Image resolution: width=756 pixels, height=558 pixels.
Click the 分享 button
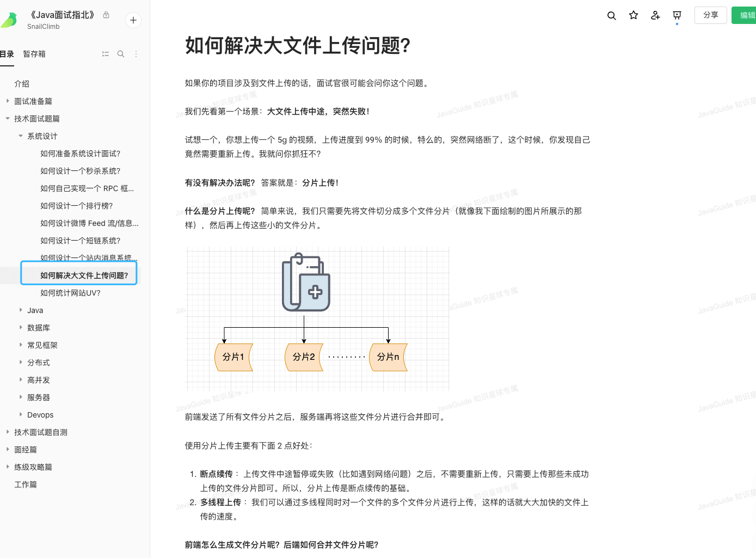710,15
